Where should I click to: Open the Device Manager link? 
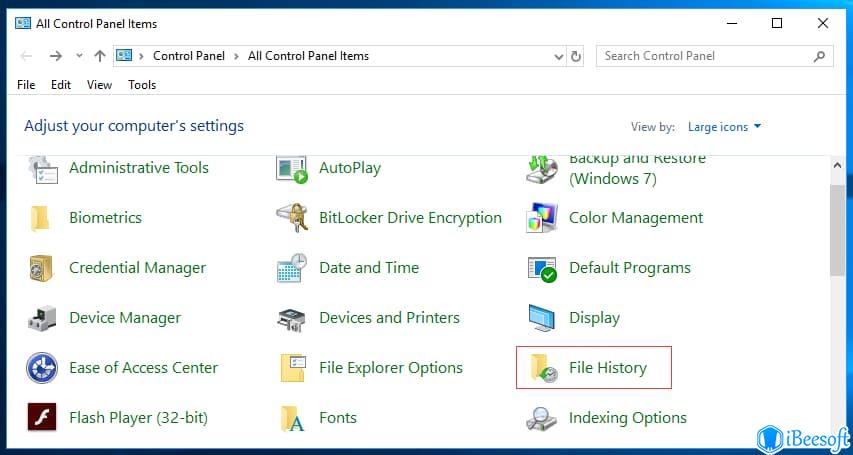click(x=125, y=318)
